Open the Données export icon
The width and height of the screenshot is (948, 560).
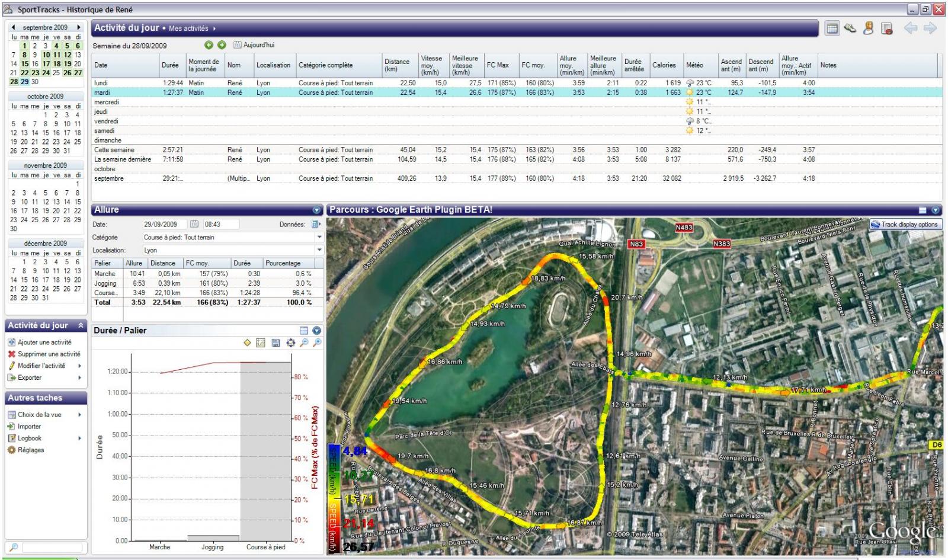316,225
